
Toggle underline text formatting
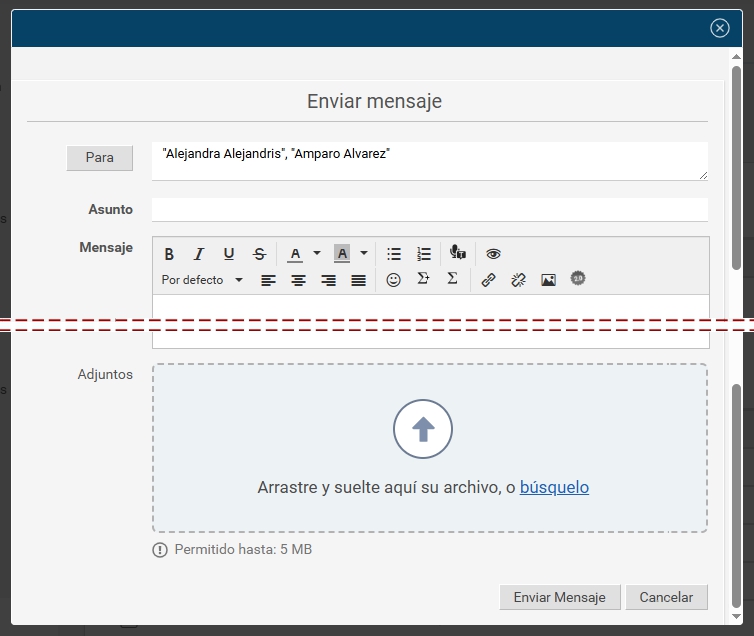click(x=229, y=254)
